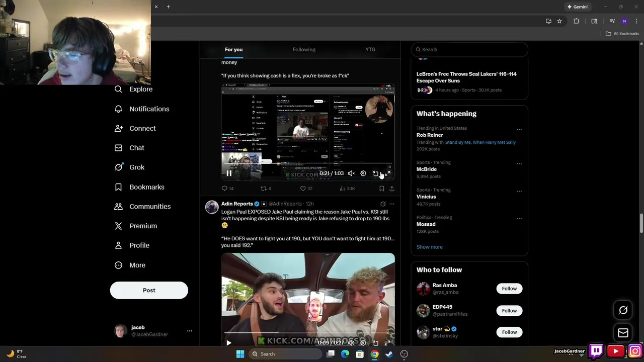Open more options on Adin Reports post
The image size is (644, 362).
392,204
